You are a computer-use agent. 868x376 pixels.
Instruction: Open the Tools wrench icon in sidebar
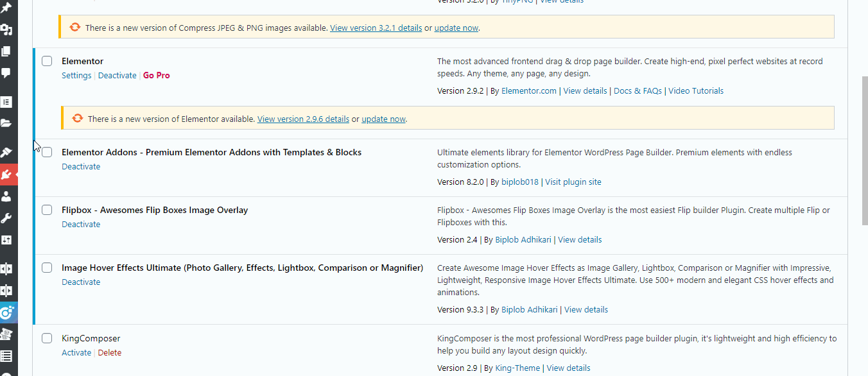click(x=6, y=218)
